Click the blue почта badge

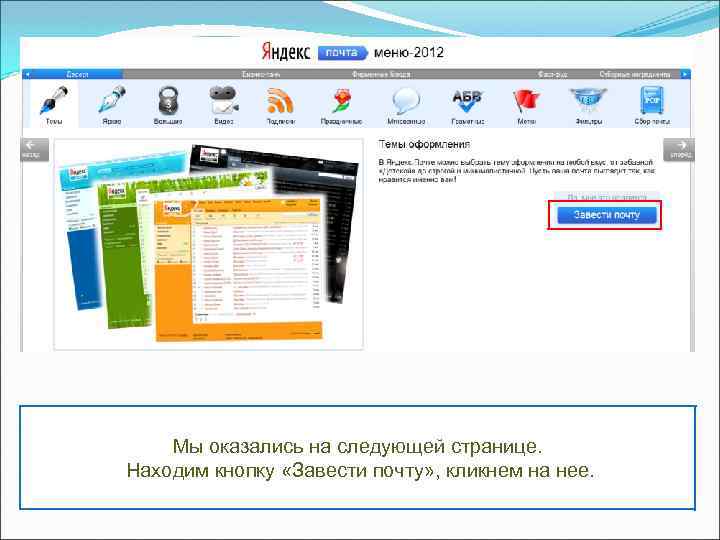343,53
